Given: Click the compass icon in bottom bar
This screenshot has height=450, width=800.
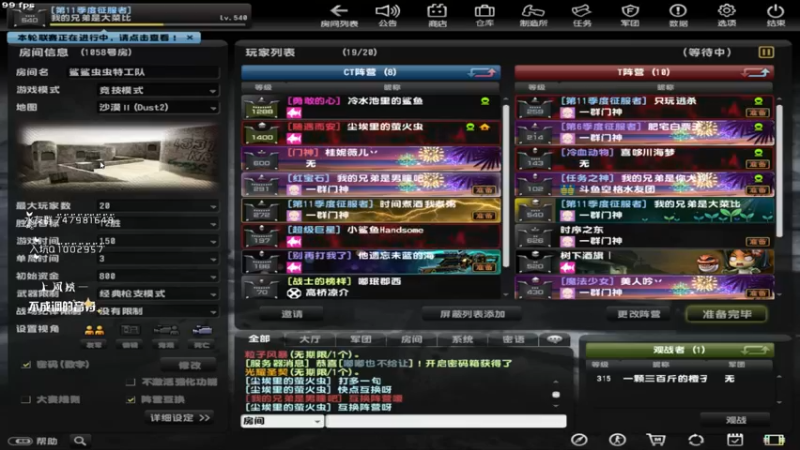Looking at the screenshot, I should [579, 440].
